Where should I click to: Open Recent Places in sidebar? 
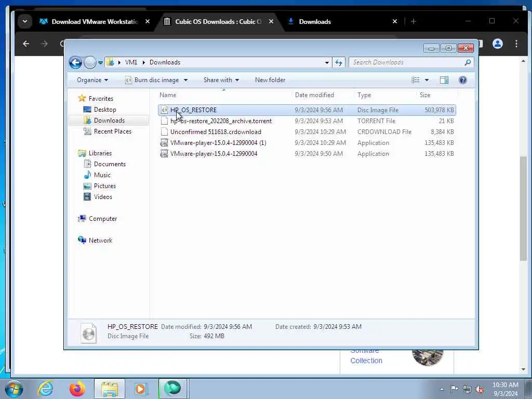(112, 131)
